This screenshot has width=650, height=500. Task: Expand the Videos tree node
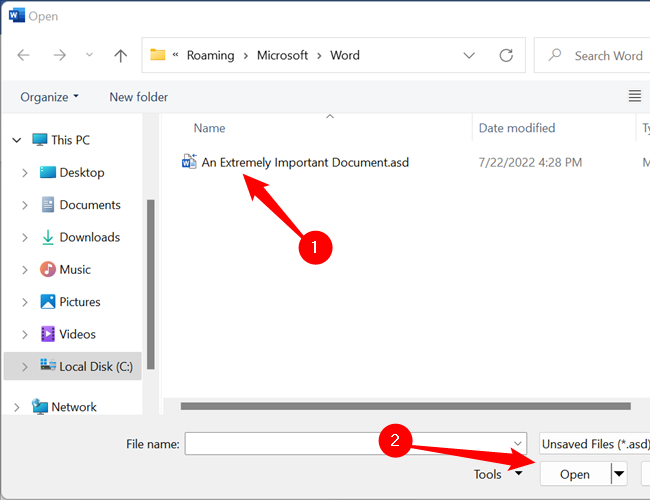pos(24,334)
